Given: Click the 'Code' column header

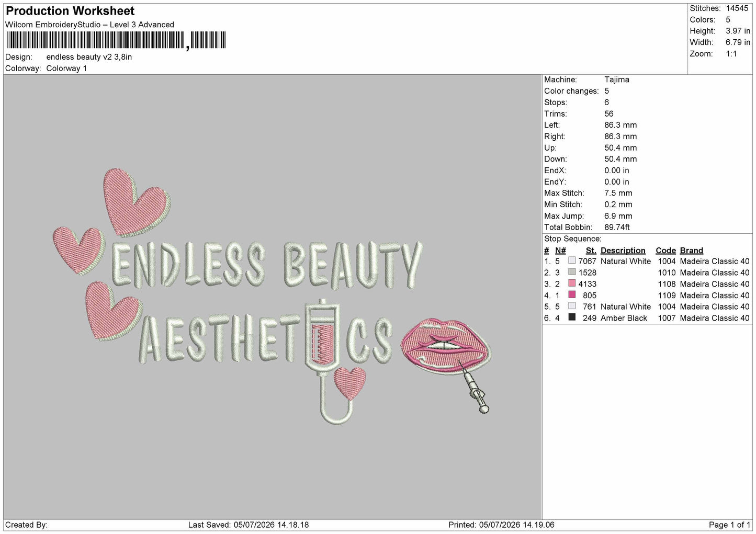Looking at the screenshot, I should pyautogui.click(x=665, y=251).
